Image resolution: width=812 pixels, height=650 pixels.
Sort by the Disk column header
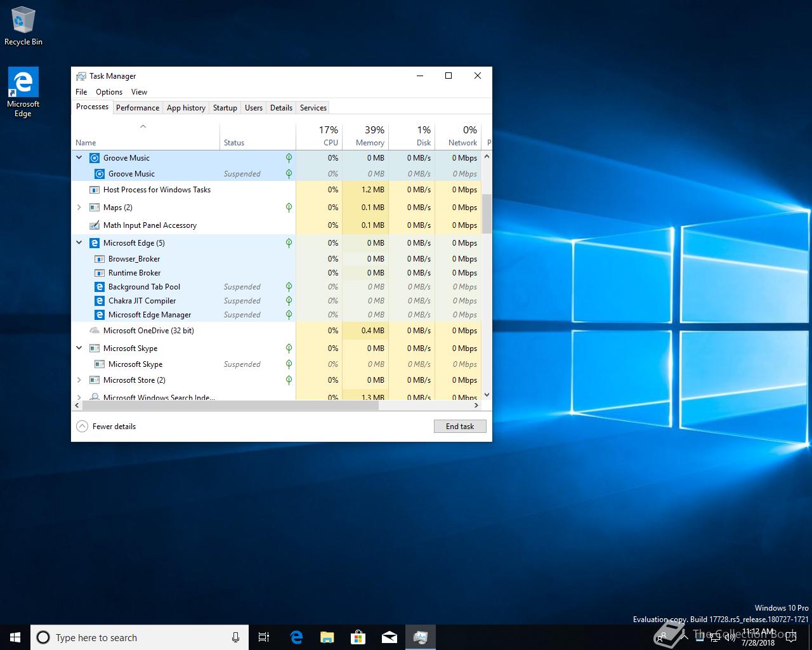[412, 136]
